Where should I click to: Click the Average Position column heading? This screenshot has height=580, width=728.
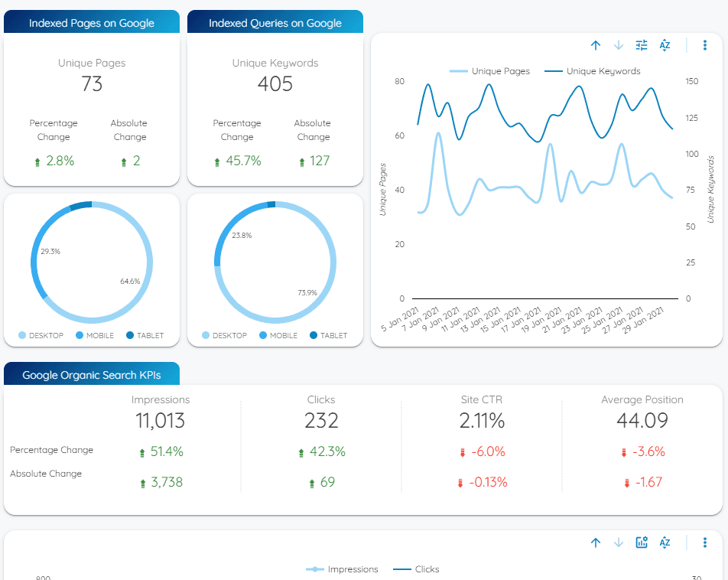(642, 399)
